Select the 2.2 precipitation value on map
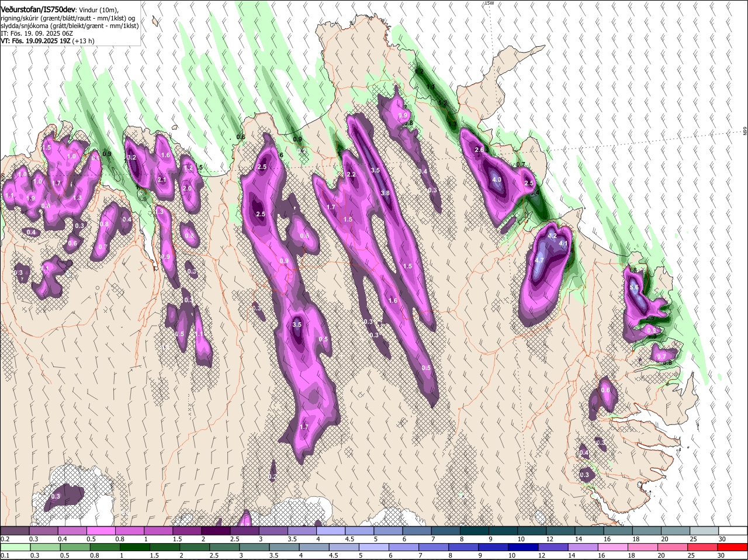 351,174
